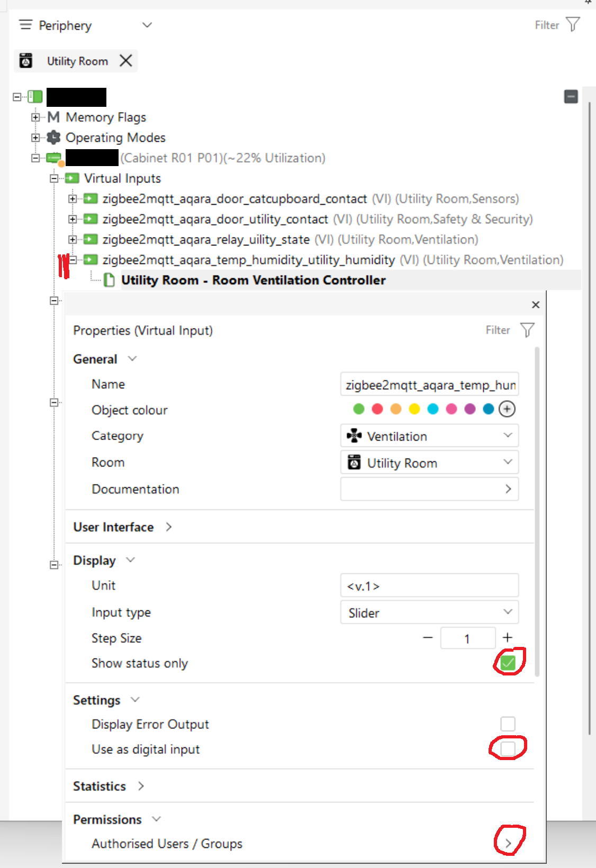The width and height of the screenshot is (596, 868).
Task: Remove the Utility Room filter tag
Action: pyautogui.click(x=126, y=61)
